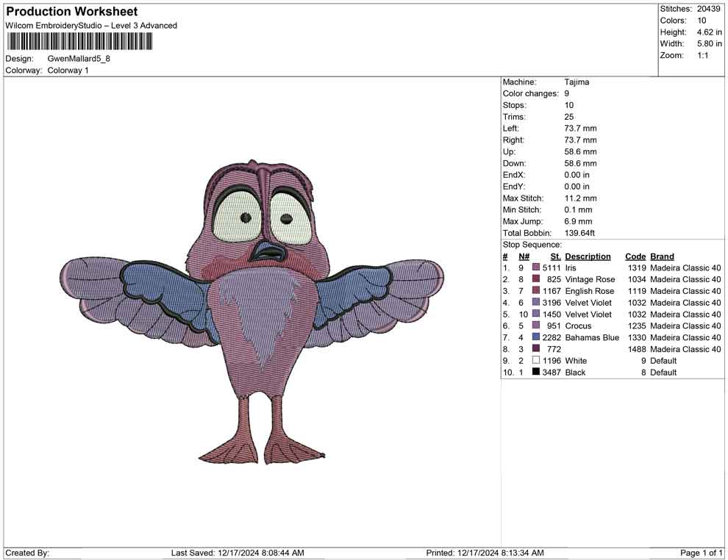The height and width of the screenshot is (560, 728).
Task: Click the "Color changes:" label
Action: click(x=531, y=93)
